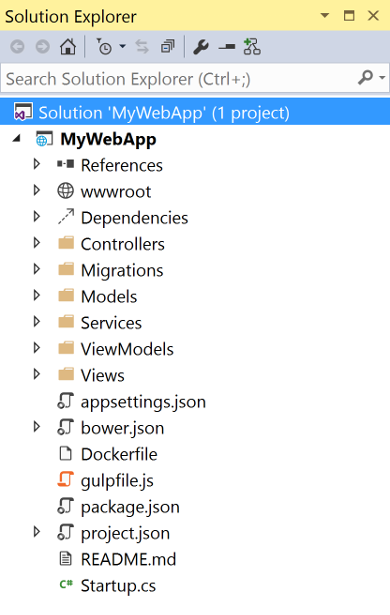Expand the Models folder
The height and width of the screenshot is (615, 390).
tap(37, 295)
